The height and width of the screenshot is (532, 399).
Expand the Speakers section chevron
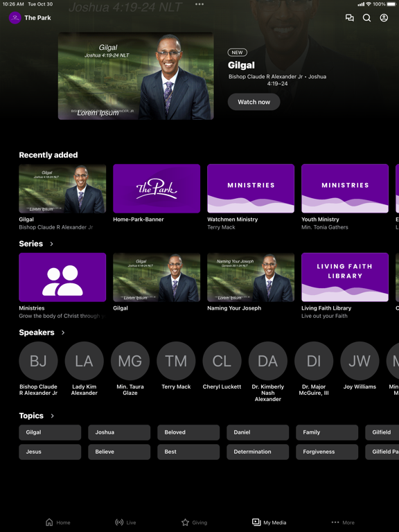coord(63,332)
